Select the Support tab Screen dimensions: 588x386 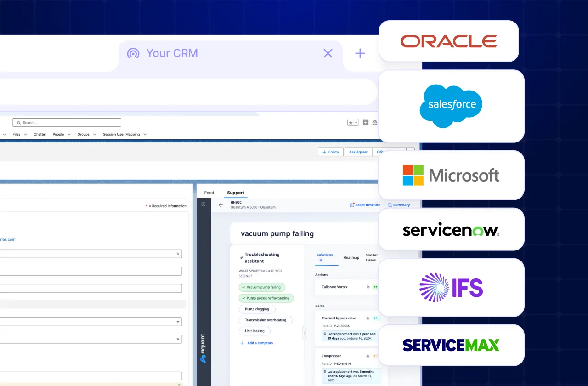(x=236, y=193)
